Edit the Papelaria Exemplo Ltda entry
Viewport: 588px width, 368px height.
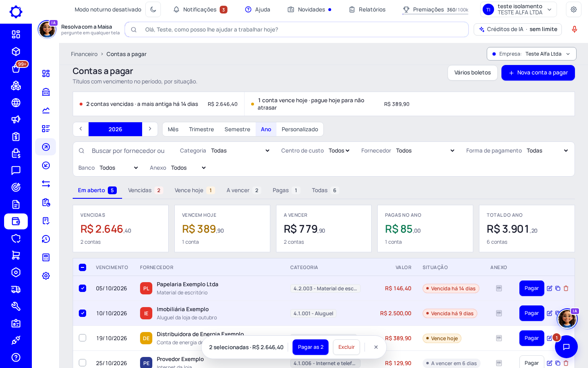tap(550, 288)
